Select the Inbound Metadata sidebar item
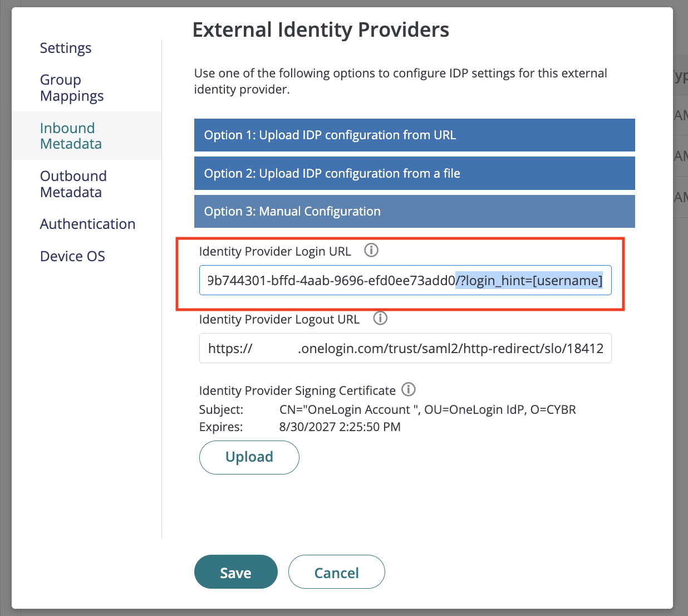Image resolution: width=688 pixels, height=616 pixels. [71, 135]
